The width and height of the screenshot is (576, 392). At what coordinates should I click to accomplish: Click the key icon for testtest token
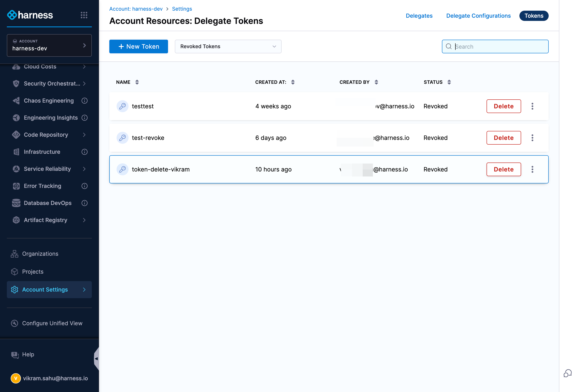122,106
